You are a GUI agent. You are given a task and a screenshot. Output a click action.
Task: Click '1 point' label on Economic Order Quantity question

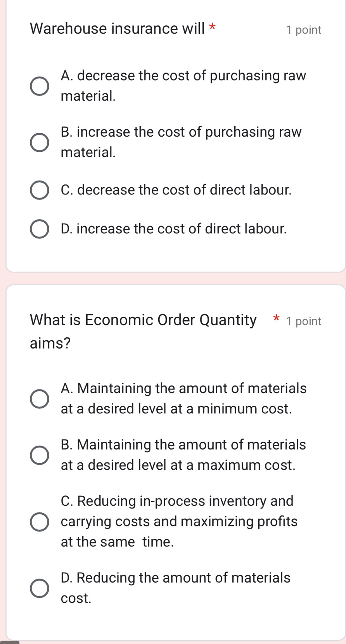point(304,321)
